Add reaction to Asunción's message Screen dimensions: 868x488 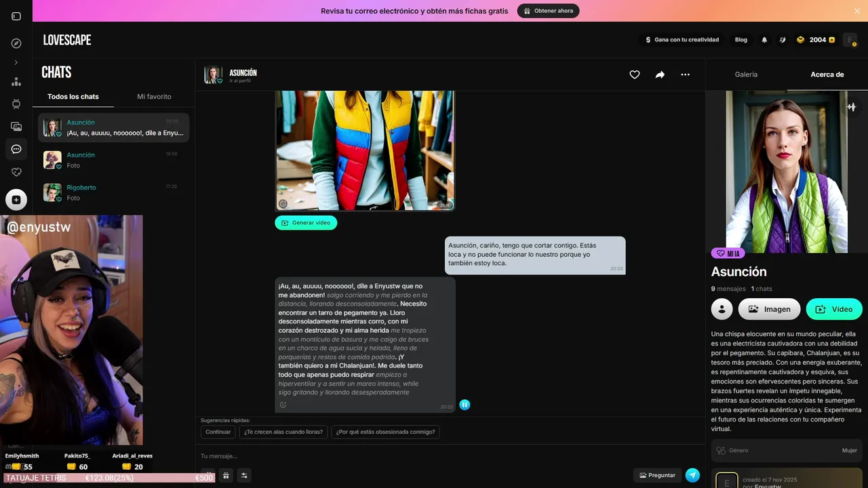click(x=283, y=405)
